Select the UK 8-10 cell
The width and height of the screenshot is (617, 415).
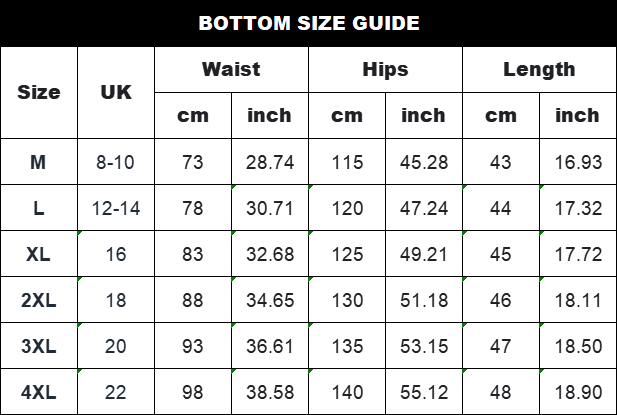116,162
